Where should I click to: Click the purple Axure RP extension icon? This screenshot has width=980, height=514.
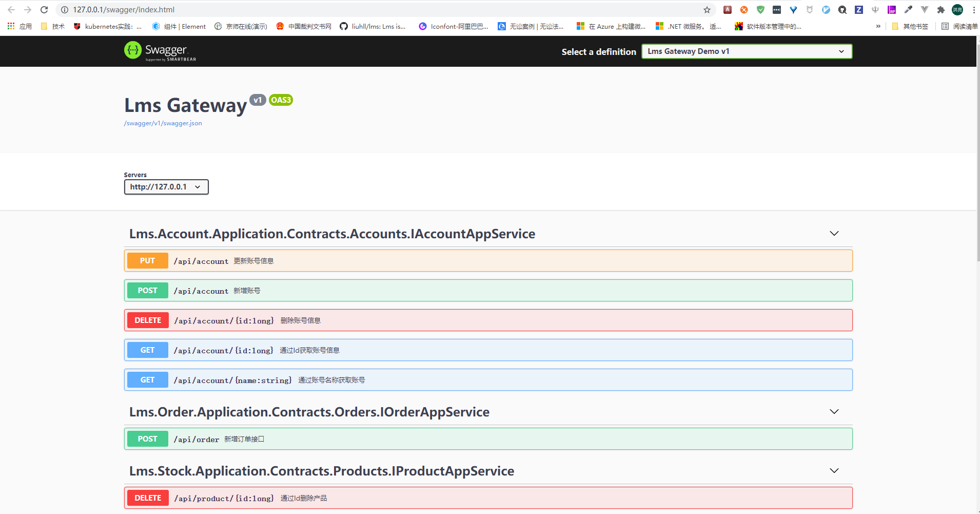click(x=892, y=10)
